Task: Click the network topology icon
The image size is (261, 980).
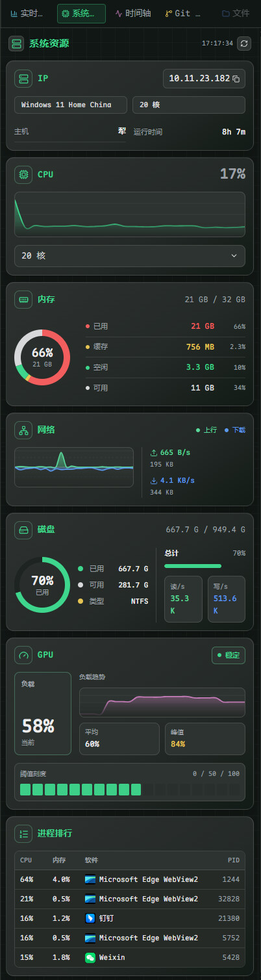Action: click(x=23, y=430)
